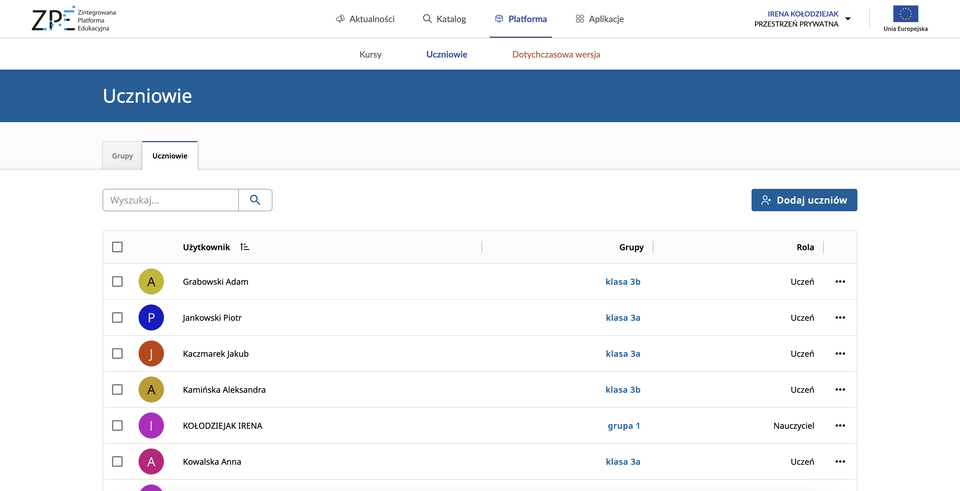The image size is (960, 491).
Task: Select checkbox for Grabowski Adam
Action: (118, 282)
